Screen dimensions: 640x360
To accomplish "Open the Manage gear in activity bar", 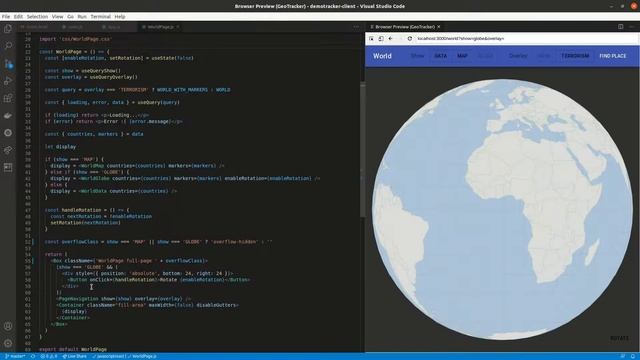I will click(x=8, y=343).
